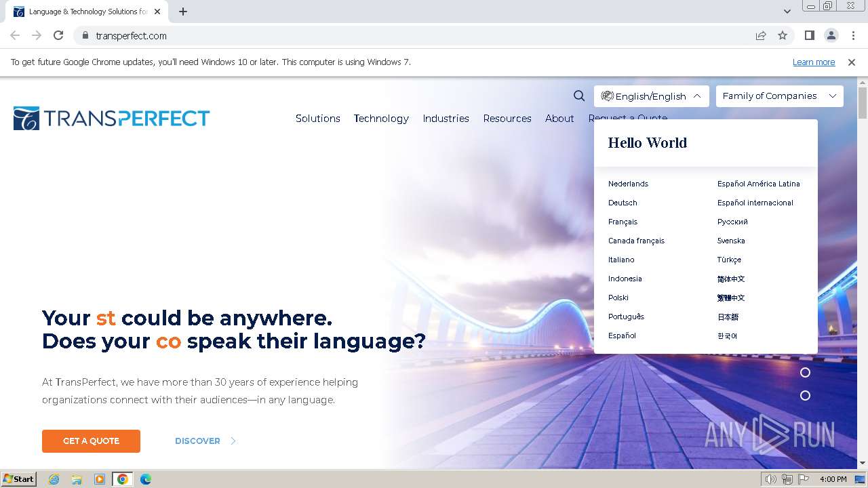Reload the page
868x488 pixels.
click(x=58, y=35)
